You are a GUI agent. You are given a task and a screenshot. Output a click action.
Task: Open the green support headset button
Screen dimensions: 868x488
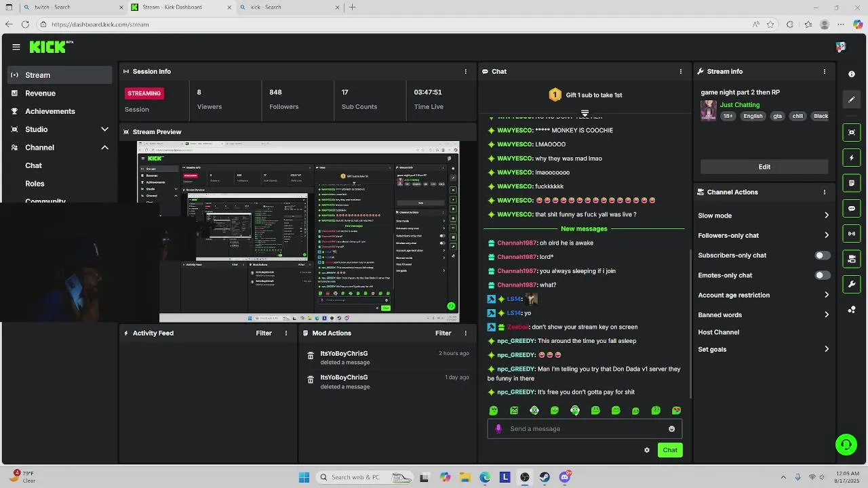(846, 445)
